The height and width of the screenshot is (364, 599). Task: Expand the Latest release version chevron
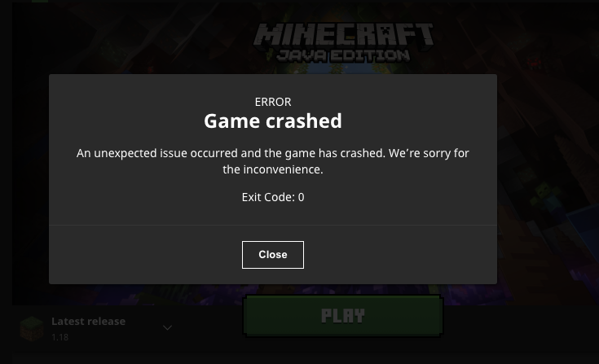(x=167, y=327)
